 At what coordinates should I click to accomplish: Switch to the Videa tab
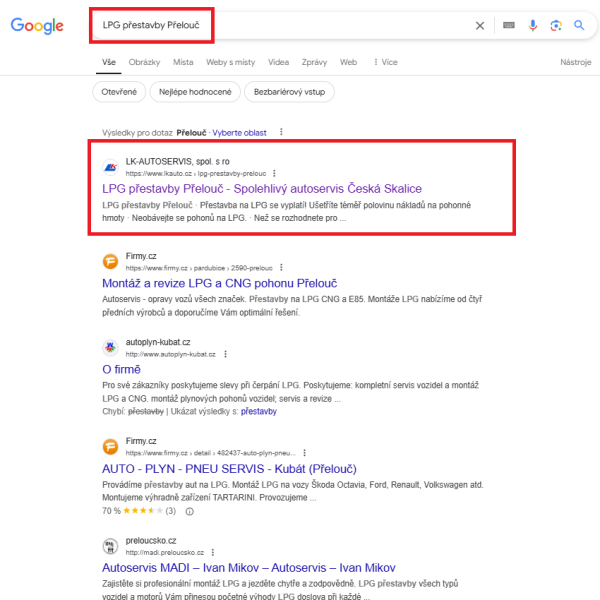(278, 62)
